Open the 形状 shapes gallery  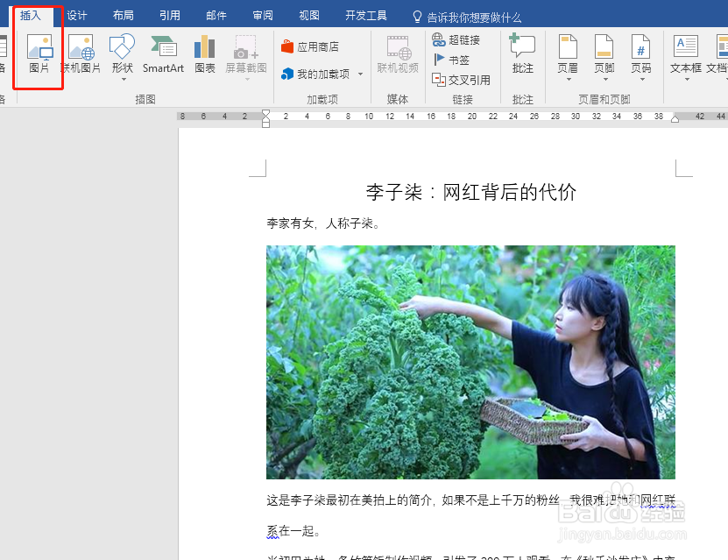point(123,53)
